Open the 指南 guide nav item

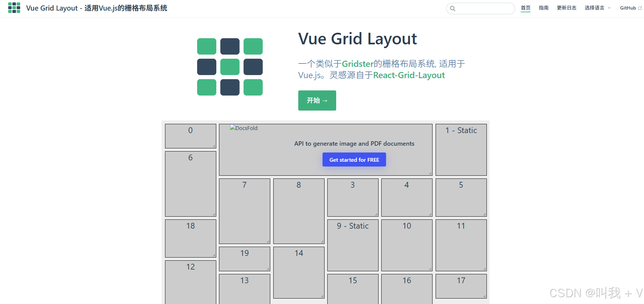[544, 8]
